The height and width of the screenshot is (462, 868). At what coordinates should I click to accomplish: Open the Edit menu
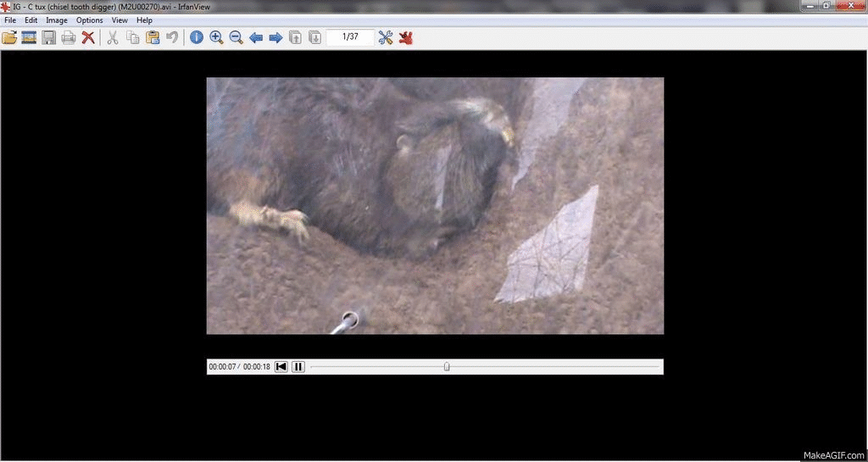coord(31,19)
